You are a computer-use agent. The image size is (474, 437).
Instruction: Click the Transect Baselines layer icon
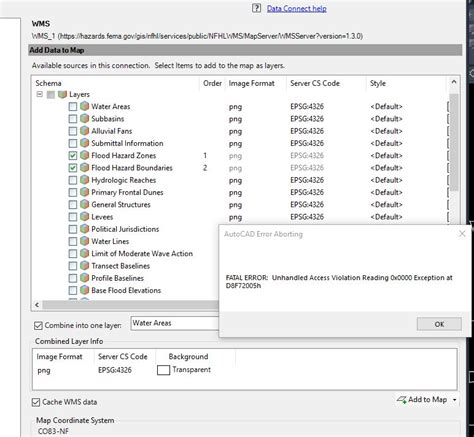tap(85, 266)
